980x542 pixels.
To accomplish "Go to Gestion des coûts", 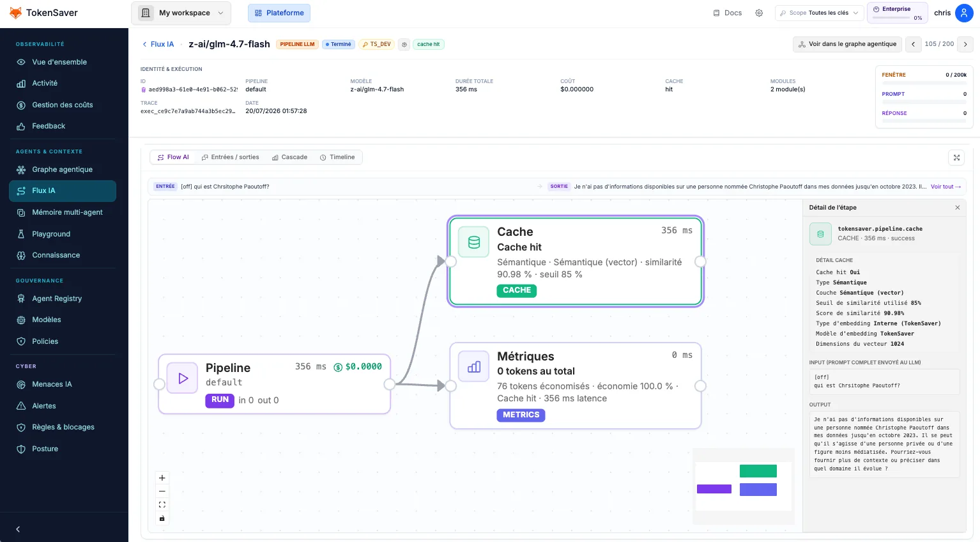I will [63, 105].
